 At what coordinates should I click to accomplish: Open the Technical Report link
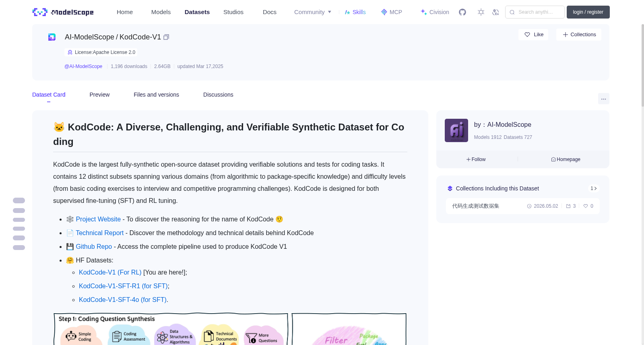[x=100, y=233]
